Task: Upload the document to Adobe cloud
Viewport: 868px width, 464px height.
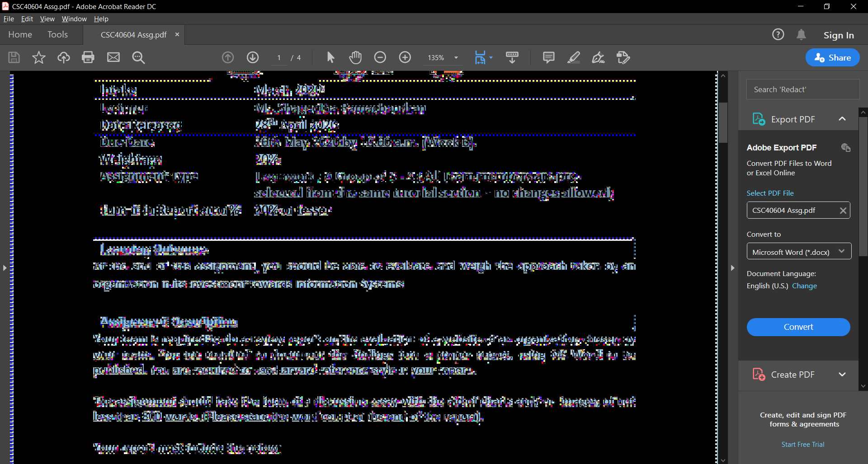Action: coord(63,57)
